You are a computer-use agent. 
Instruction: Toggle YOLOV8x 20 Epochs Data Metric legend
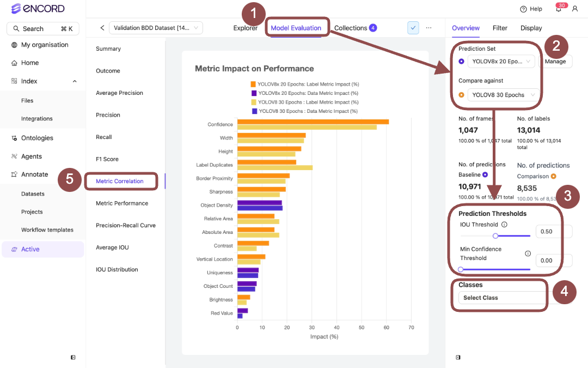coord(304,93)
